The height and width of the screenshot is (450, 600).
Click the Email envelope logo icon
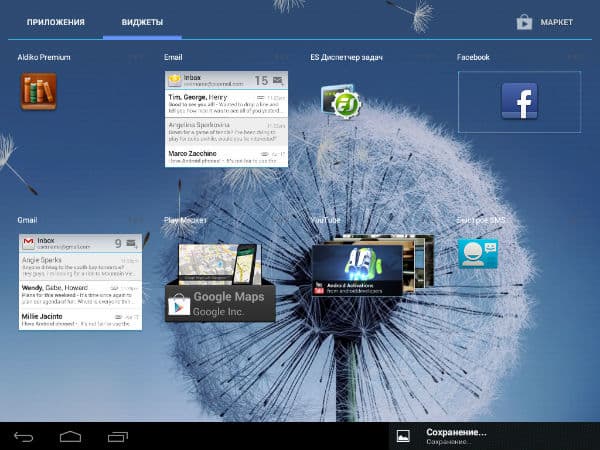174,80
